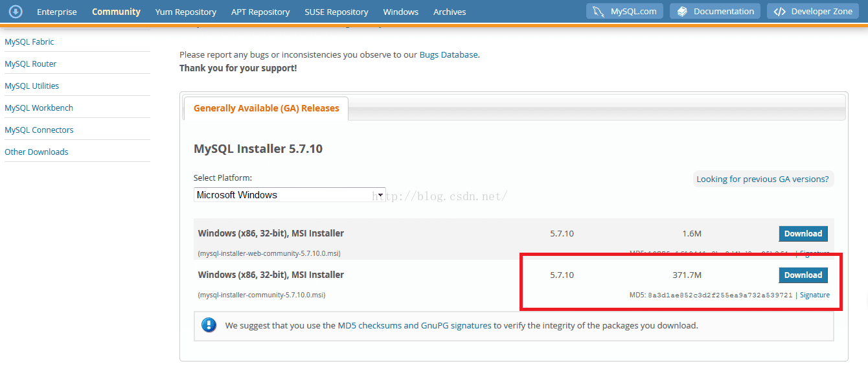This screenshot has height=379, width=868.
Task: Open MySQL.com via the search-handle icon button
Action: [x=624, y=11]
